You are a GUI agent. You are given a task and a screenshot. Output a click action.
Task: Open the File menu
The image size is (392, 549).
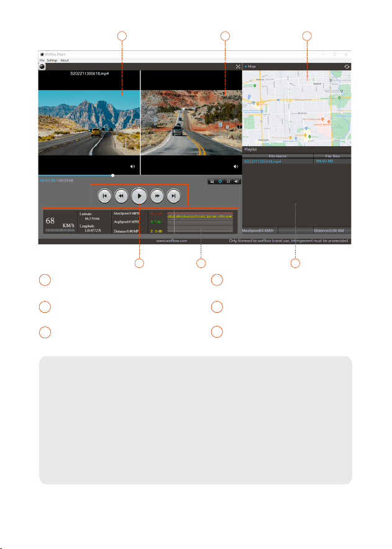pyautogui.click(x=42, y=60)
